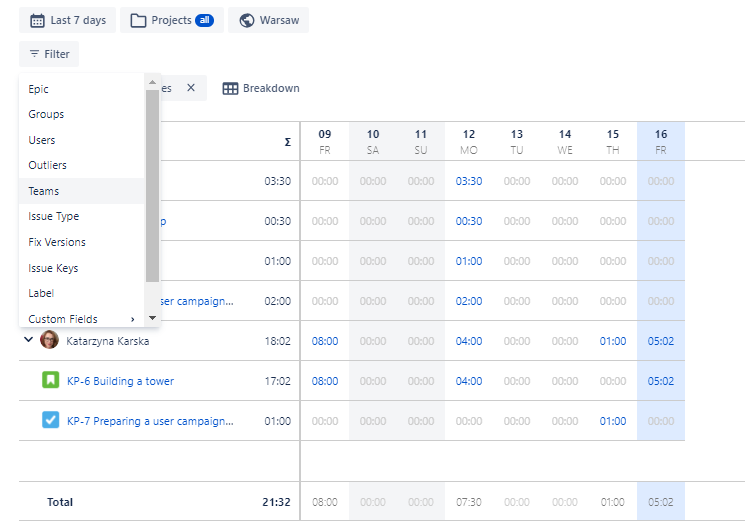
Task: Choose Epic in the filter dropdown
Action: [x=39, y=89]
